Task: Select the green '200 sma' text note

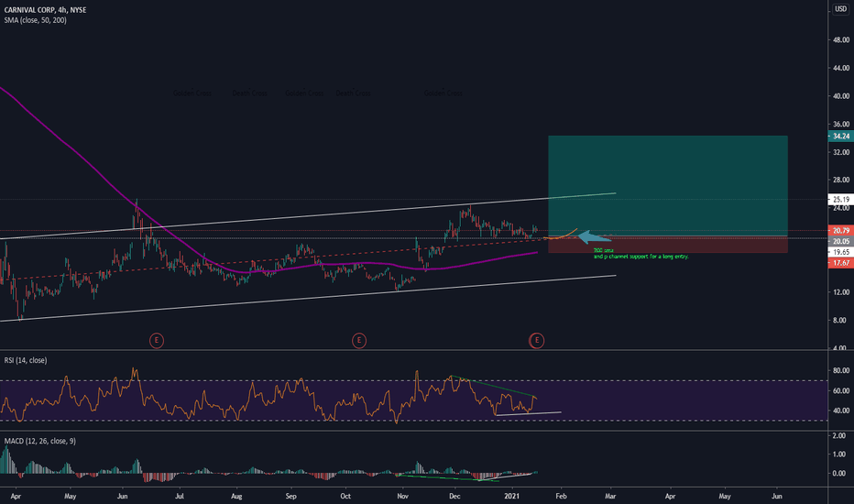Action: click(x=641, y=253)
